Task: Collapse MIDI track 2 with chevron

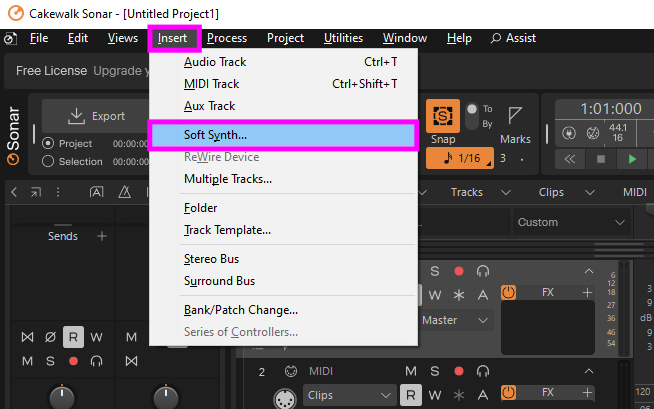Action: [x=589, y=371]
